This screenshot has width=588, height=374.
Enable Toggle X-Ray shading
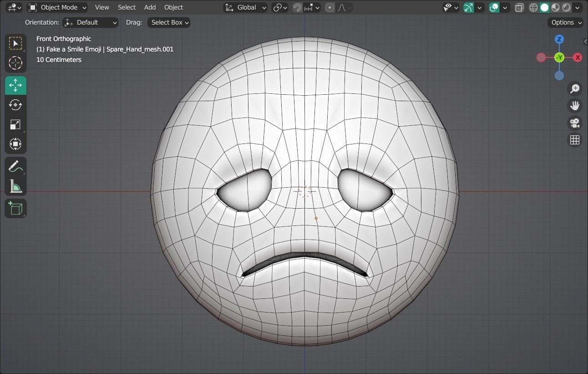519,7
